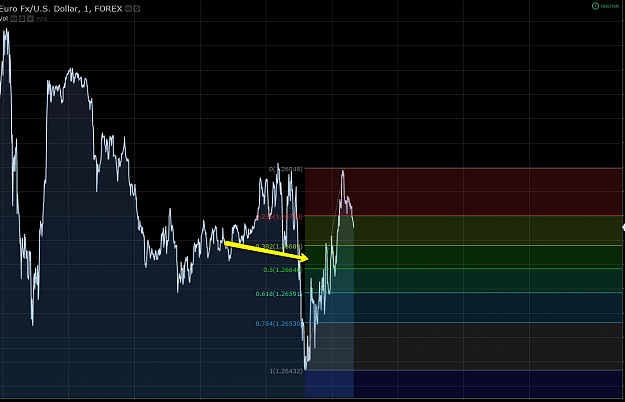Click second small icon beside Vol indicator

point(22,19)
